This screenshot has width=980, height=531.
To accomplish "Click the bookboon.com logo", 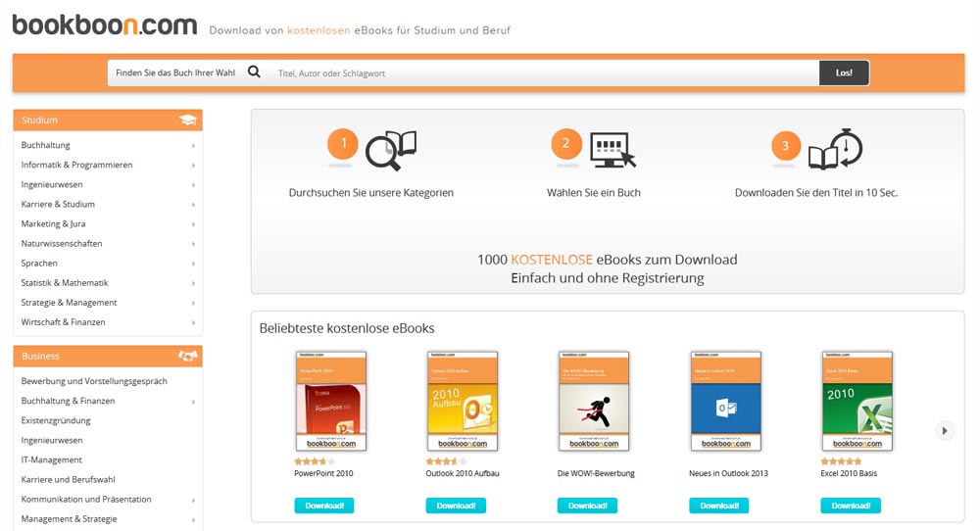I will coord(104,25).
